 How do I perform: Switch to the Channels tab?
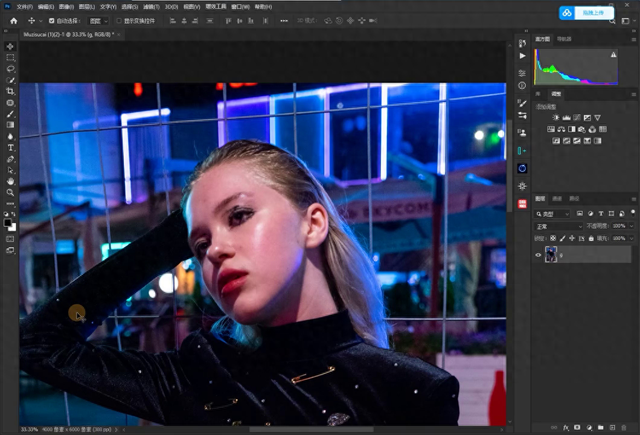(558, 199)
